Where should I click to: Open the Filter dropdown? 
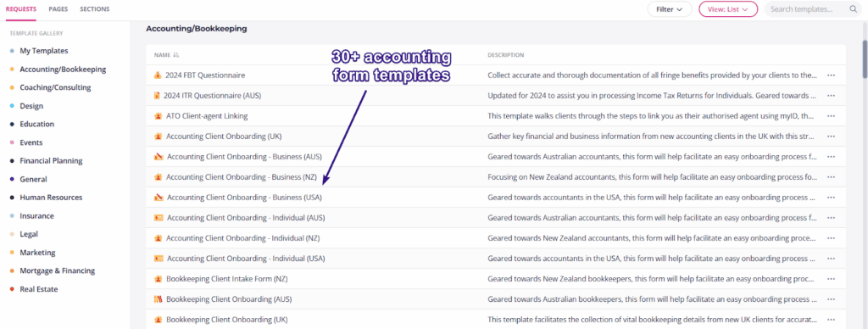tap(670, 8)
